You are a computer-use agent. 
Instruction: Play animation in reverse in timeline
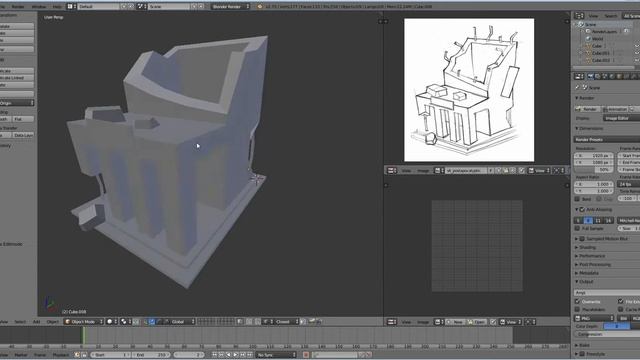[x=229, y=355]
